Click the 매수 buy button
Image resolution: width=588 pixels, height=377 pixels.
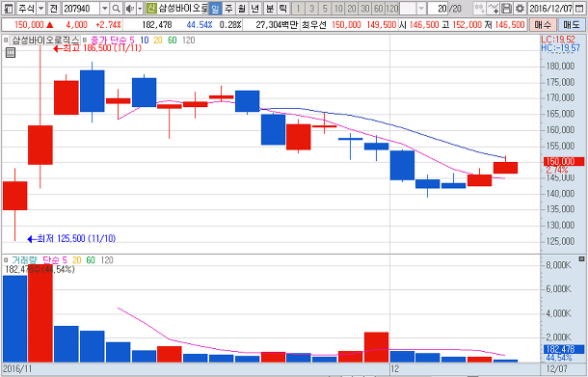click(x=543, y=25)
